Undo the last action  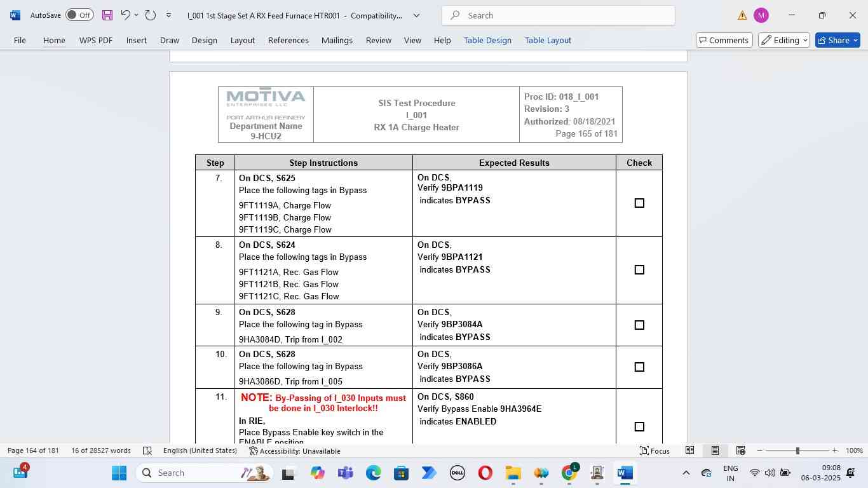click(125, 15)
